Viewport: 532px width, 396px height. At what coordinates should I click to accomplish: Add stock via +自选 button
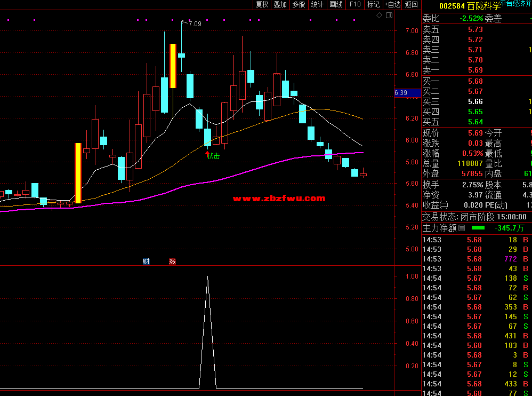(x=392, y=5)
